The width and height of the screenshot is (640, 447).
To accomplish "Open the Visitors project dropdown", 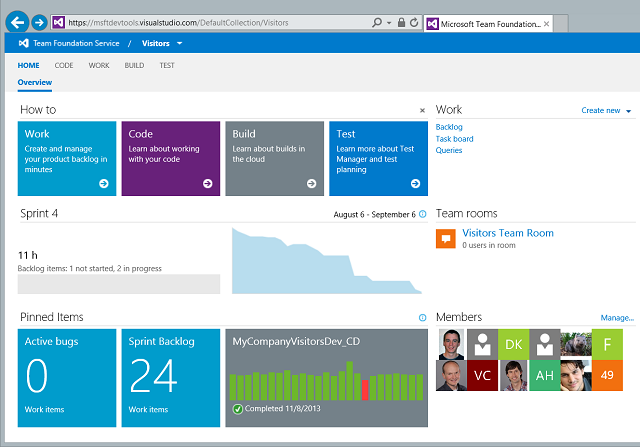I will (179, 43).
